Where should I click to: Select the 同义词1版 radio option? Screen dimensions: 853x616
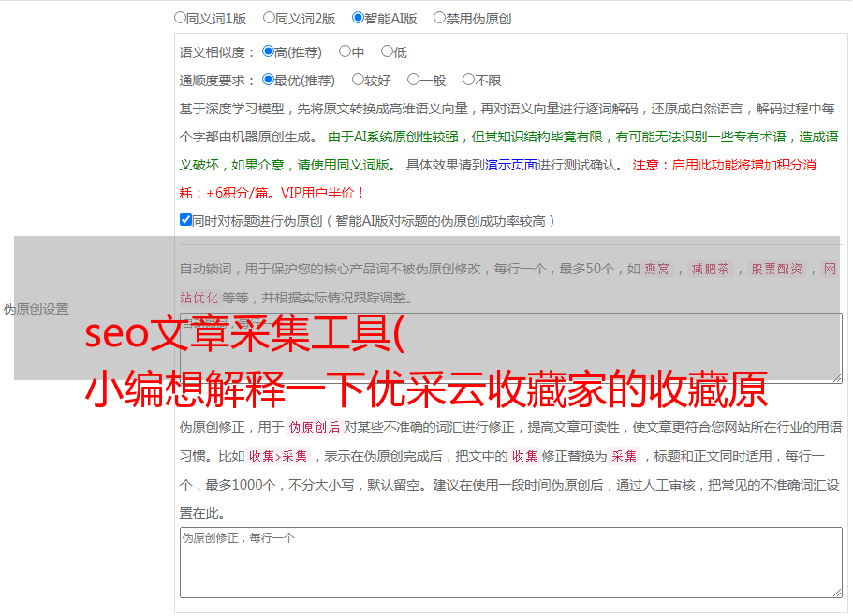pyautogui.click(x=180, y=18)
